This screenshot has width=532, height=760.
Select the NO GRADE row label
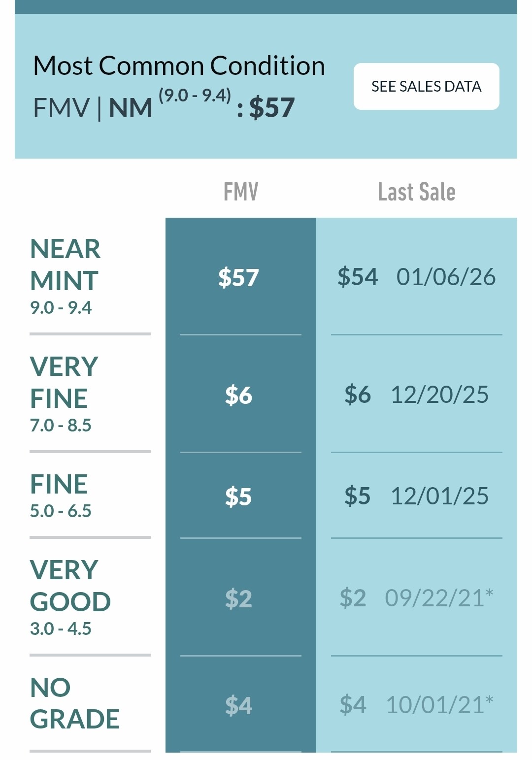point(74,703)
